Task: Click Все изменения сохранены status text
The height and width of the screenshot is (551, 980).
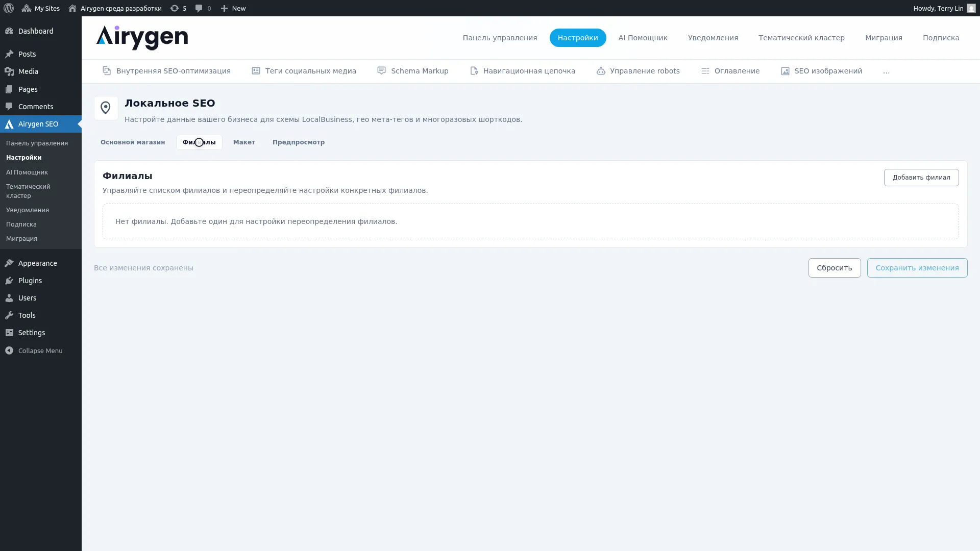Action: (x=143, y=268)
